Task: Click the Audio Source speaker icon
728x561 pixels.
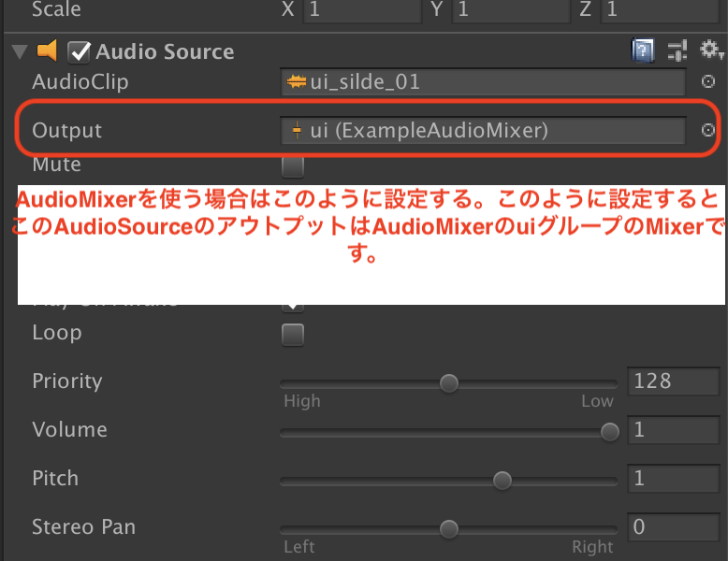Action: coord(47,50)
